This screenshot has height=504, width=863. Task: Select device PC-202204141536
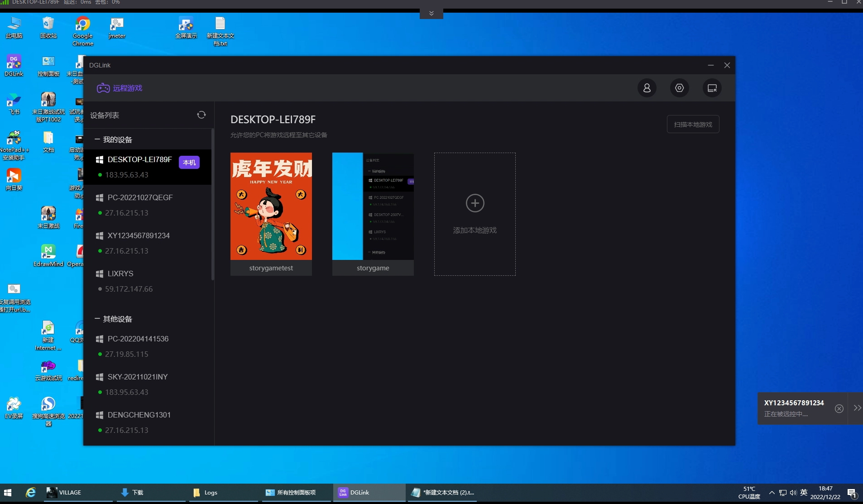coord(148,346)
